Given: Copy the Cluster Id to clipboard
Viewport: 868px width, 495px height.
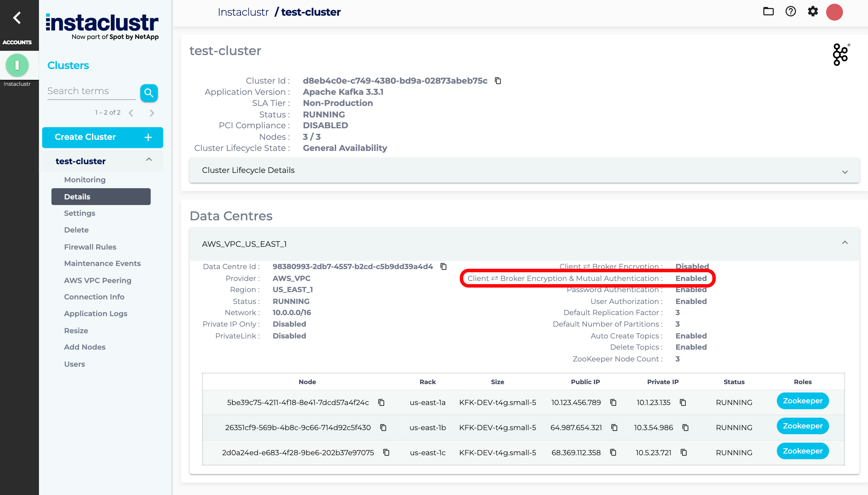Looking at the screenshot, I should 498,81.
